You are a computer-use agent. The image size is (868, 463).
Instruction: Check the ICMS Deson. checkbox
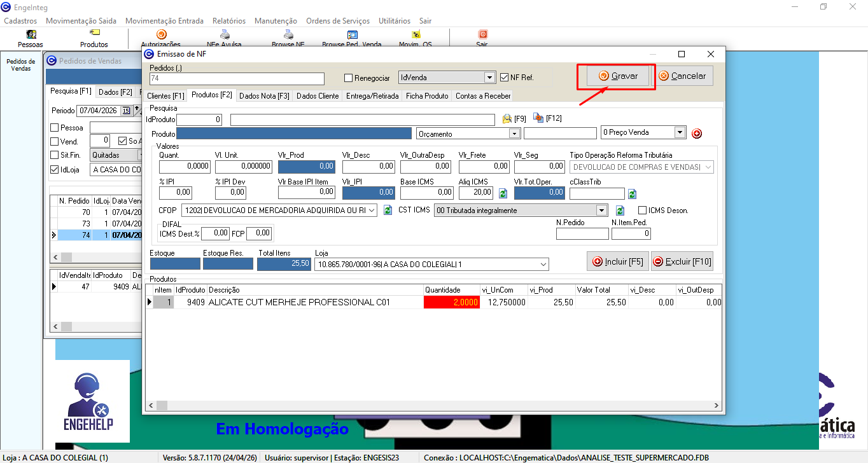[642, 210]
